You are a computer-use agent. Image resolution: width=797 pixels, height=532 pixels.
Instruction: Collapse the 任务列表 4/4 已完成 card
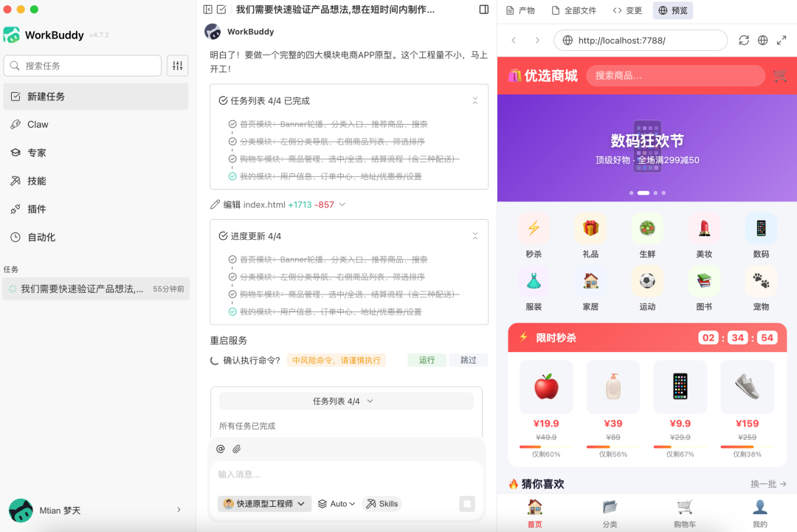(475, 100)
